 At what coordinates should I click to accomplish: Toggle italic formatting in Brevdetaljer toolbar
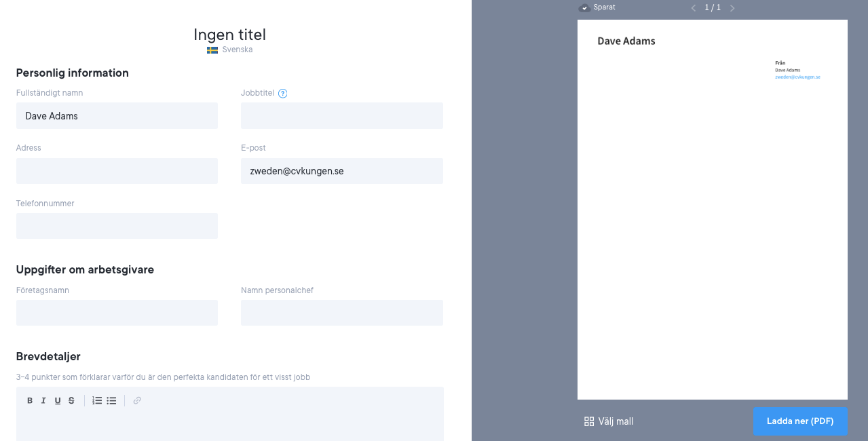click(43, 401)
